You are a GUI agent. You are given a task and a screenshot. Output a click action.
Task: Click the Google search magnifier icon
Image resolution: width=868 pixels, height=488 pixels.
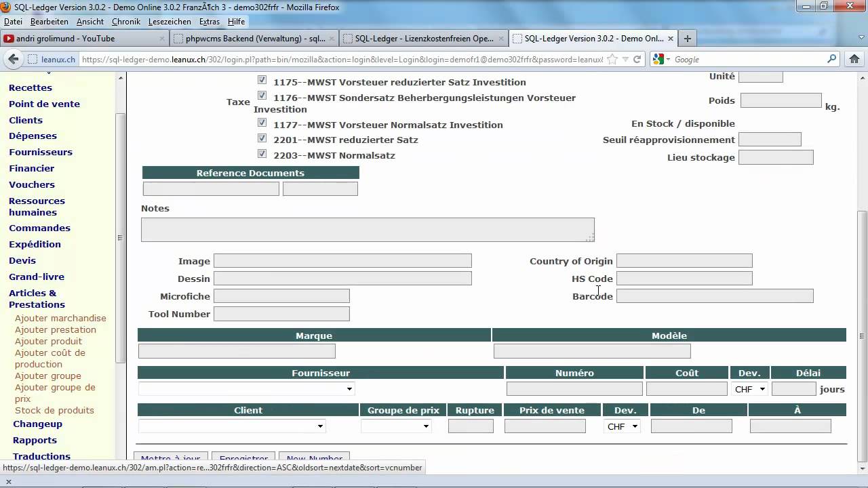coord(832,59)
